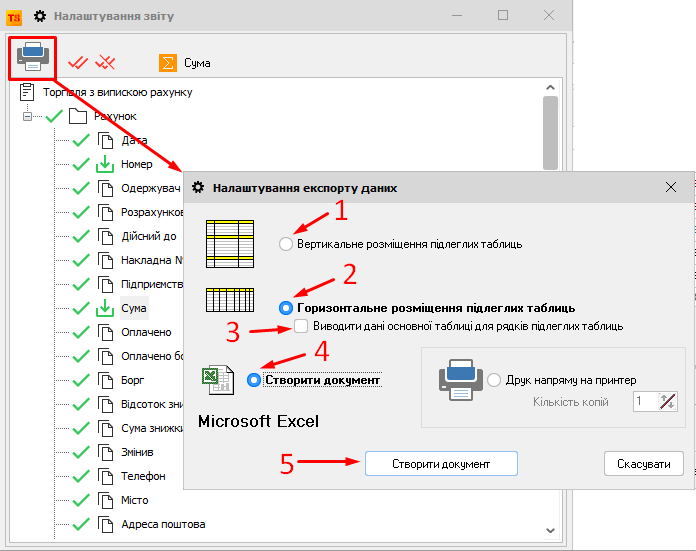Close the Налаштування експорту даних dialog
Image resolution: width=696 pixels, height=551 pixels.
[x=672, y=187]
